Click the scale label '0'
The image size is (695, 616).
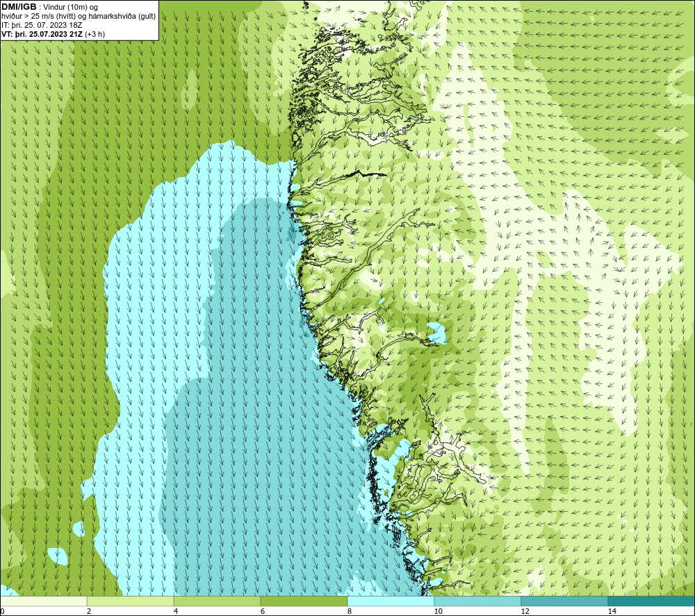[2, 611]
